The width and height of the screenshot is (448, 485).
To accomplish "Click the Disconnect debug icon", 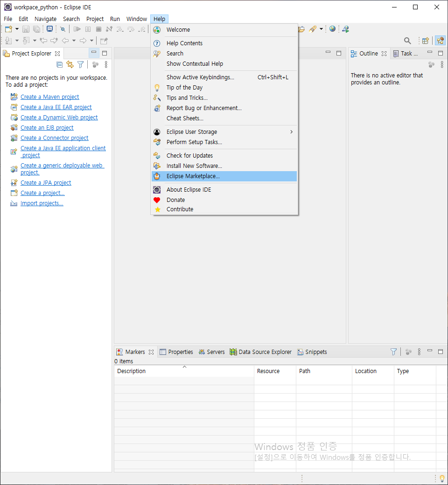I will (x=109, y=29).
